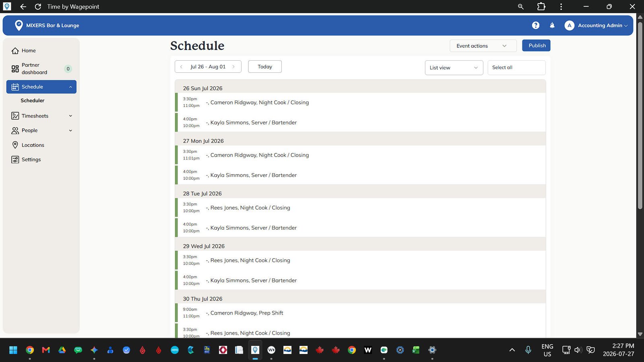Go to previous week in date range
644x362 pixels.
coord(182,67)
